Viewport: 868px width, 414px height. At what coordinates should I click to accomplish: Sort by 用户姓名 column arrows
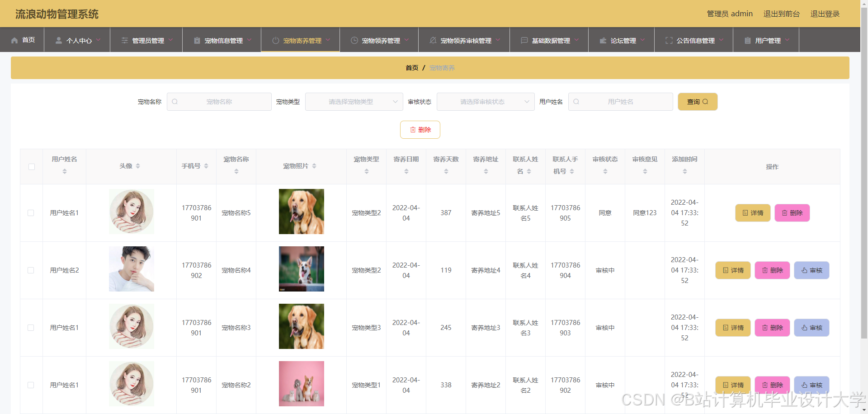(65, 171)
